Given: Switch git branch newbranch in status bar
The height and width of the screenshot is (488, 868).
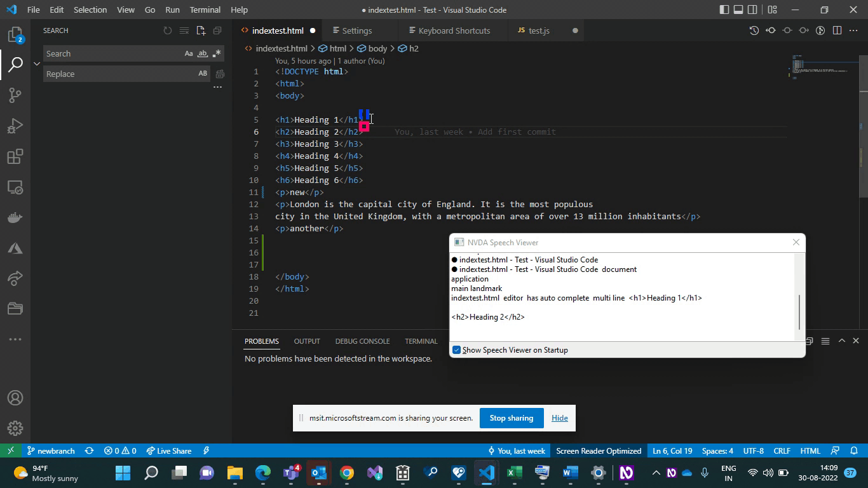Looking at the screenshot, I should 51,451.
